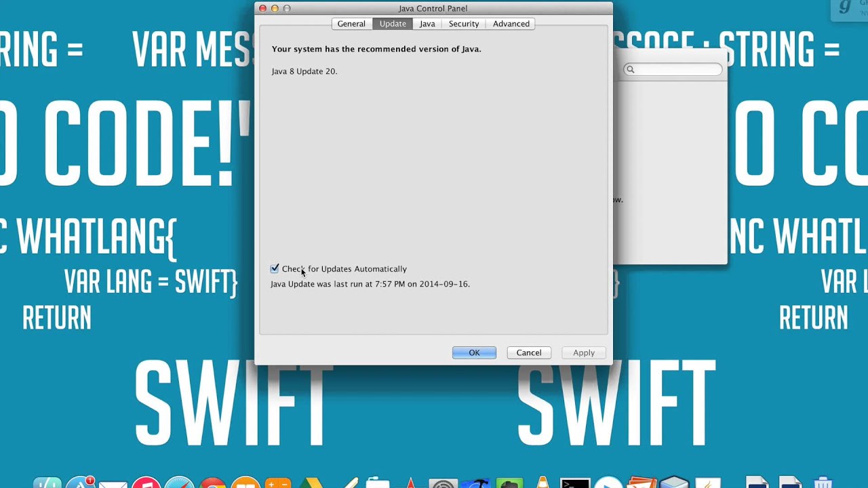Viewport: 868px width, 488px height.
Task: Open the App Store Dock icon
Action: point(80,483)
